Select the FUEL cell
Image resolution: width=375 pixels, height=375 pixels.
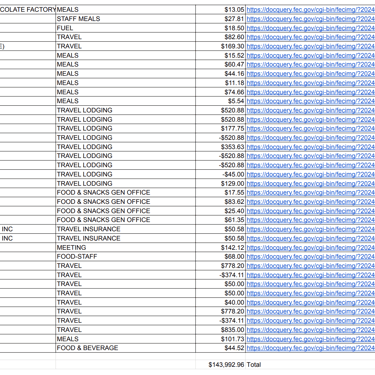pos(126,28)
